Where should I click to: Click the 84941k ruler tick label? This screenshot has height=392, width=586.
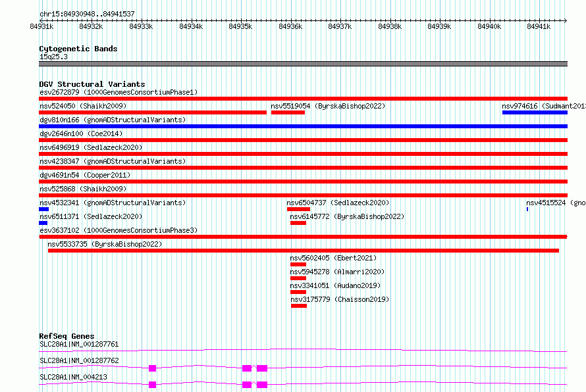click(539, 26)
